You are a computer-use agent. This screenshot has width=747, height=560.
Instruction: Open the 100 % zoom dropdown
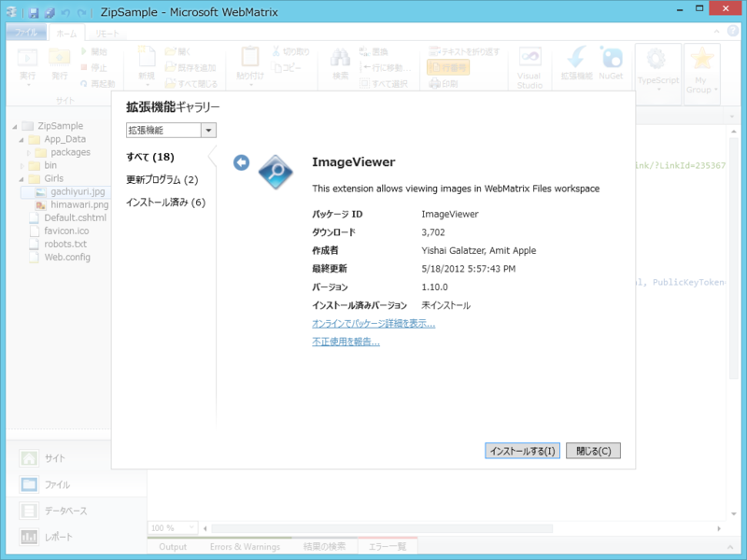(191, 527)
